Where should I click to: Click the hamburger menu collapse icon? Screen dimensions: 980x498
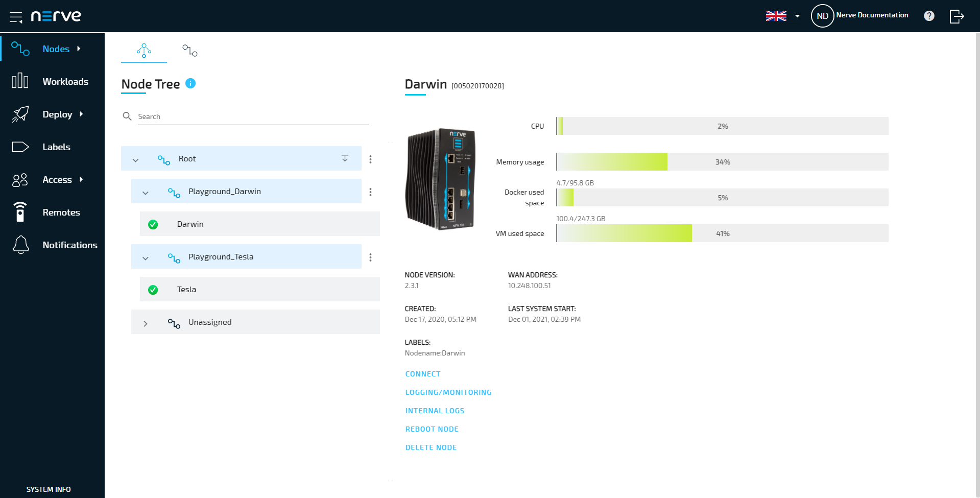[16, 17]
